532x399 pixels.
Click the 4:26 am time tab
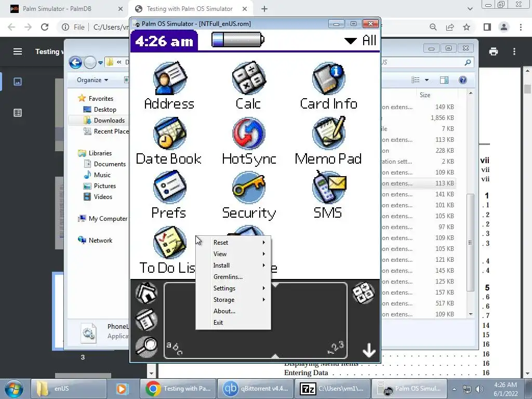pyautogui.click(x=164, y=41)
